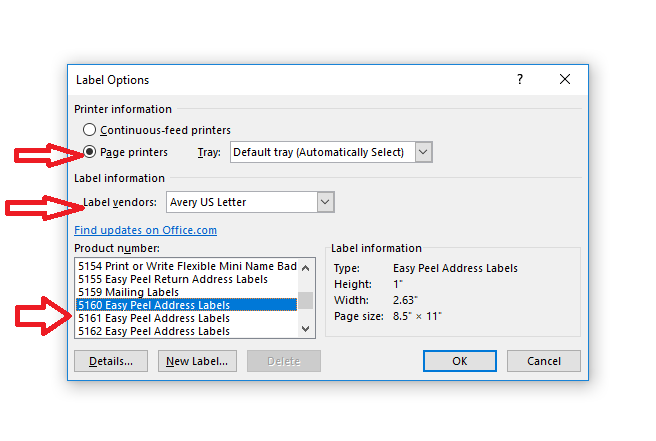This screenshot has width=656, height=441.
Task: Confirm with the OK button
Action: tap(459, 361)
